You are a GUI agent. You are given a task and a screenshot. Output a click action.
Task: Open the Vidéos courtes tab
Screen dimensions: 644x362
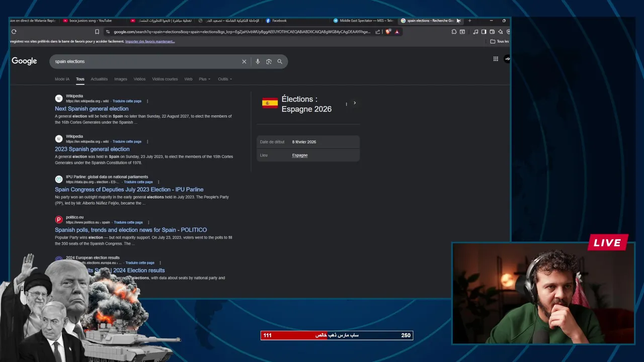click(165, 79)
